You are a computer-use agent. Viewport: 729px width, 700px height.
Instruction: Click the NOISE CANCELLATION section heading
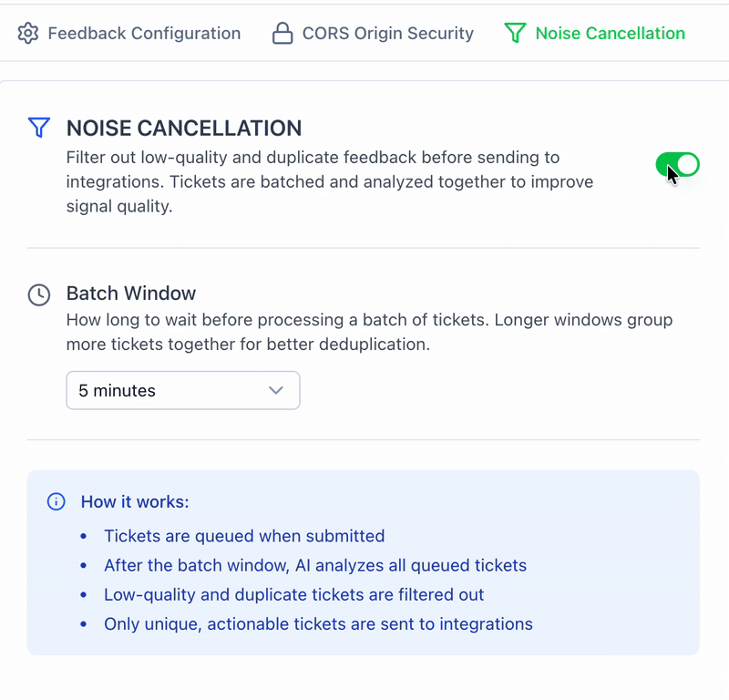pyautogui.click(x=184, y=129)
